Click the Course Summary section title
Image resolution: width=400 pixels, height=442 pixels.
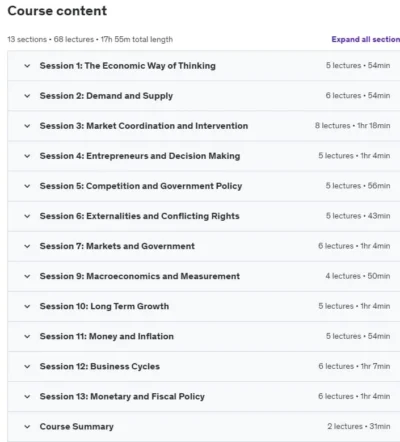click(x=77, y=427)
